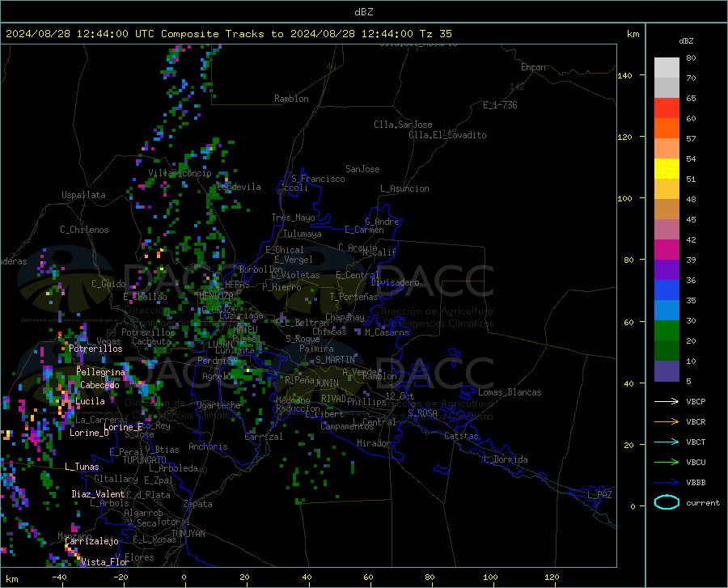Click the Lucila label on map
Image resolution: width=728 pixels, height=588 pixels.
point(90,401)
